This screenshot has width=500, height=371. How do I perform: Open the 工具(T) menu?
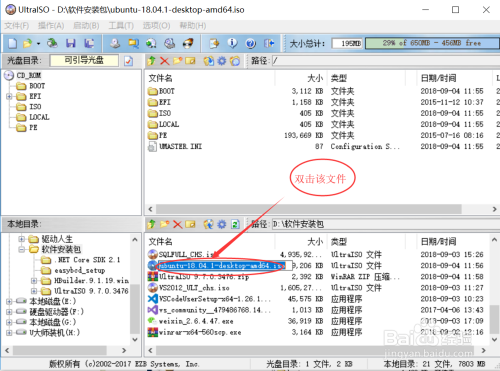(121, 26)
